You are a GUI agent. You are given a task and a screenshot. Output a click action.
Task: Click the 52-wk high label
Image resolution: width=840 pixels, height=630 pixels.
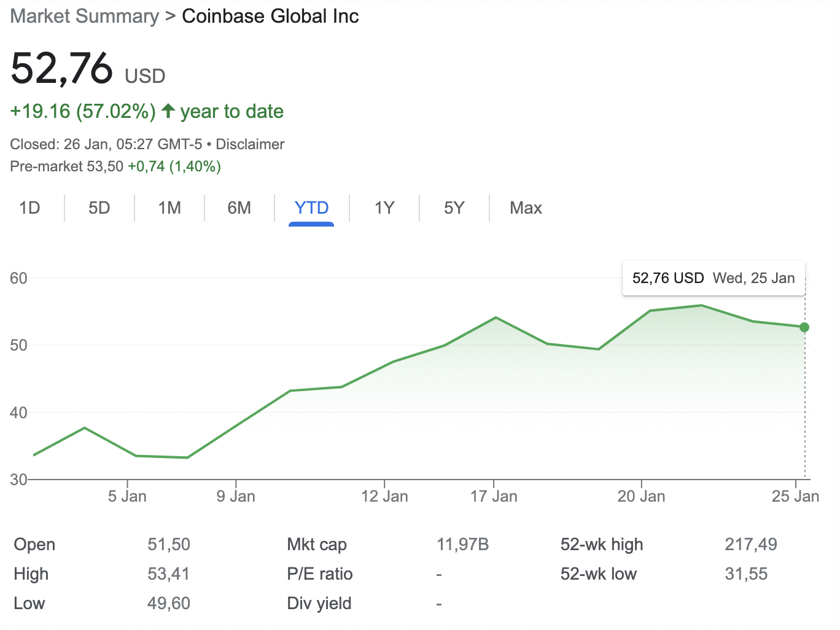click(602, 545)
